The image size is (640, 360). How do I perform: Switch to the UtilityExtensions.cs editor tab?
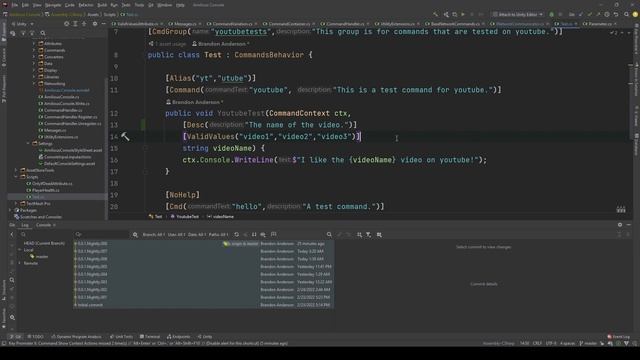pyautogui.click(x=397, y=24)
